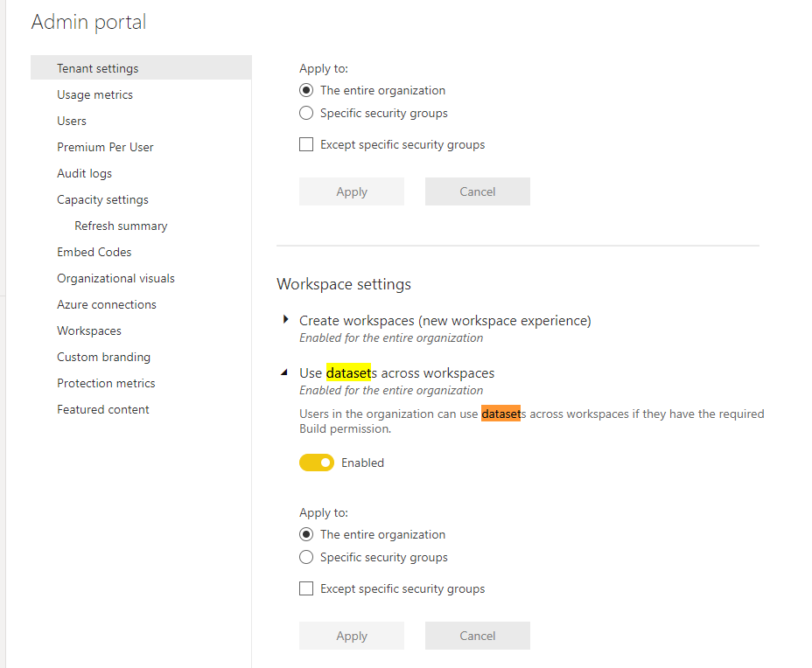Select 'Specific security groups' under datasets setting
Image resolution: width=812 pixels, height=668 pixels.
[306, 557]
